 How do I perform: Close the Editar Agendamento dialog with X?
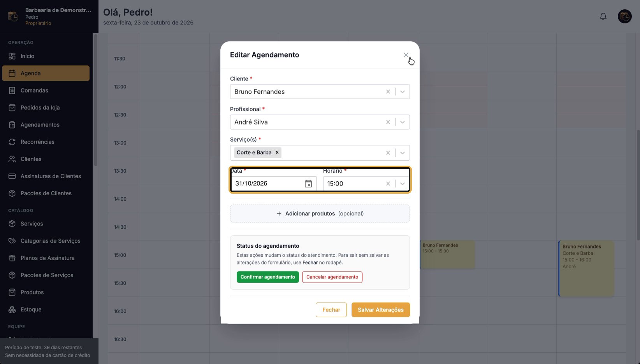click(406, 55)
